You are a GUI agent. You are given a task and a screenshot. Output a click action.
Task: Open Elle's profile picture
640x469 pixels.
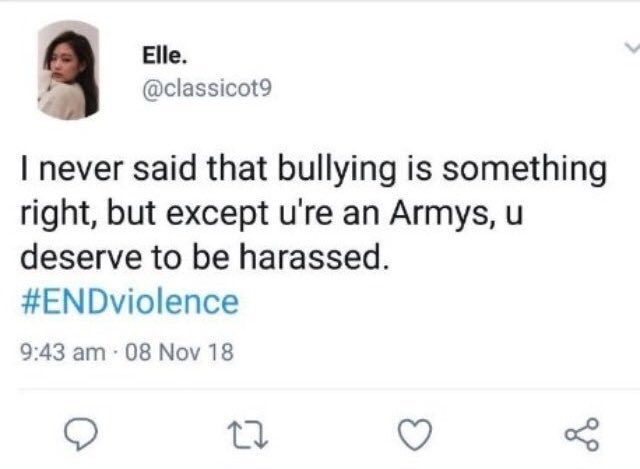(x=69, y=70)
